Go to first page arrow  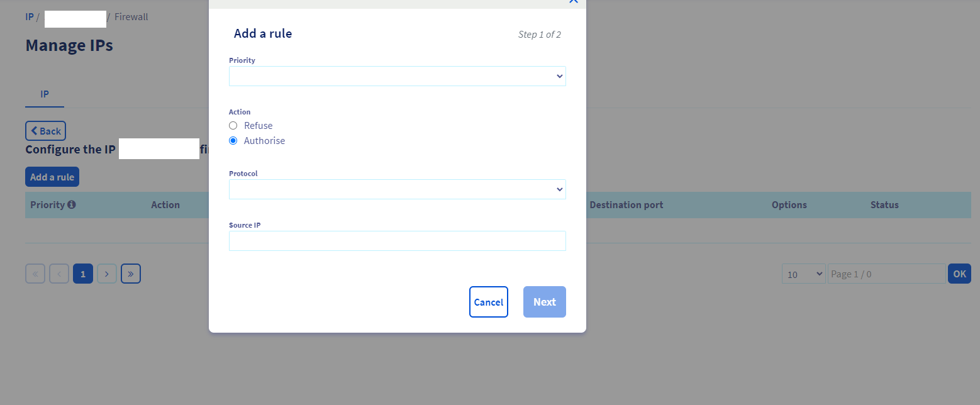35,274
